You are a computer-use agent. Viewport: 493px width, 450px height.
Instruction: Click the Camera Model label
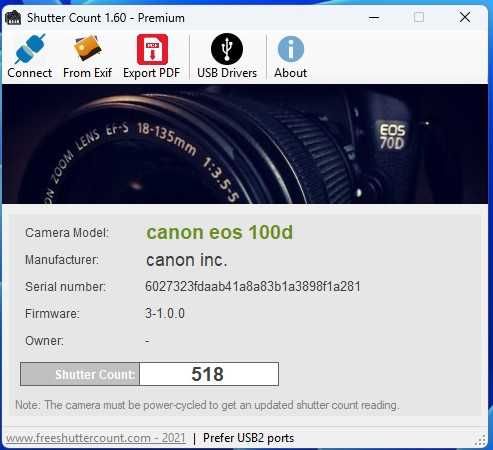67,233
